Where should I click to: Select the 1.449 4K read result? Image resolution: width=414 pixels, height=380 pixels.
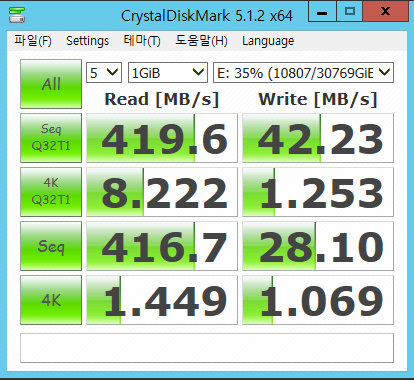coord(162,300)
